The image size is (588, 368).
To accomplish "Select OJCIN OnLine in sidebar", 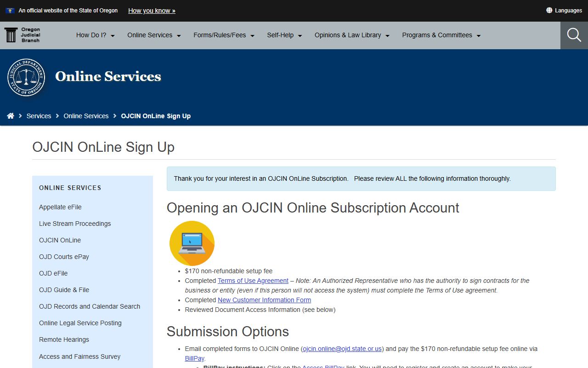I will (60, 240).
